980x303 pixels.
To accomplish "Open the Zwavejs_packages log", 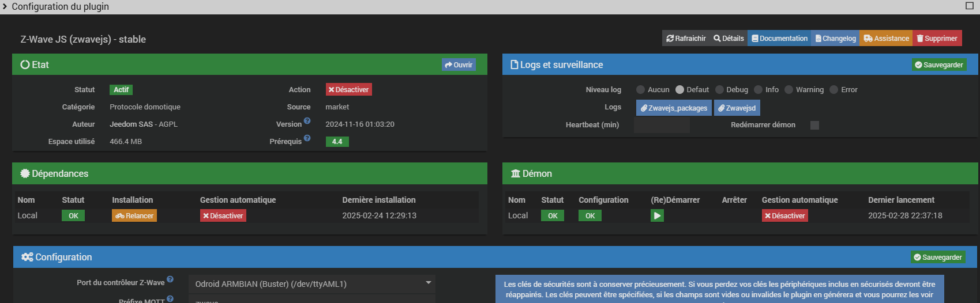I will click(x=674, y=108).
